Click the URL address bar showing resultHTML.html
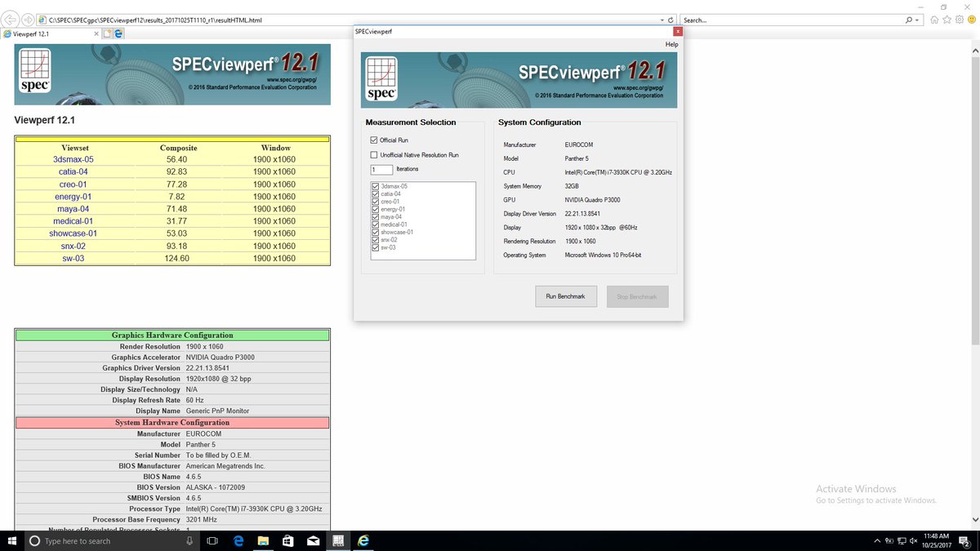Image resolution: width=980 pixels, height=551 pixels. tap(351, 20)
